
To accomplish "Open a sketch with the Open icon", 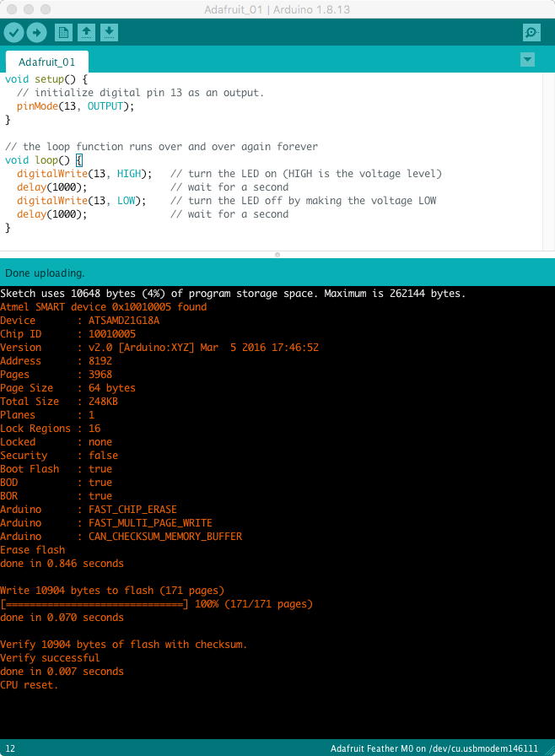I will tap(86, 33).
